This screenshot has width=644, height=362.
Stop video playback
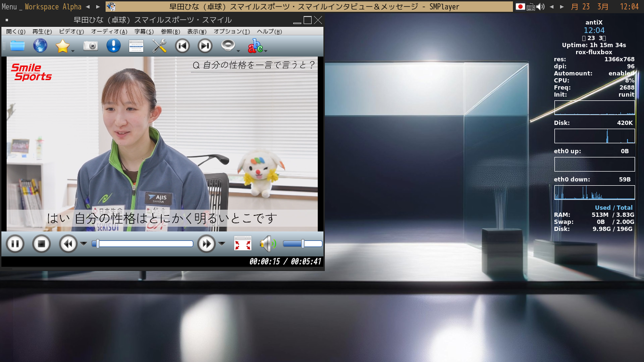[x=41, y=244]
